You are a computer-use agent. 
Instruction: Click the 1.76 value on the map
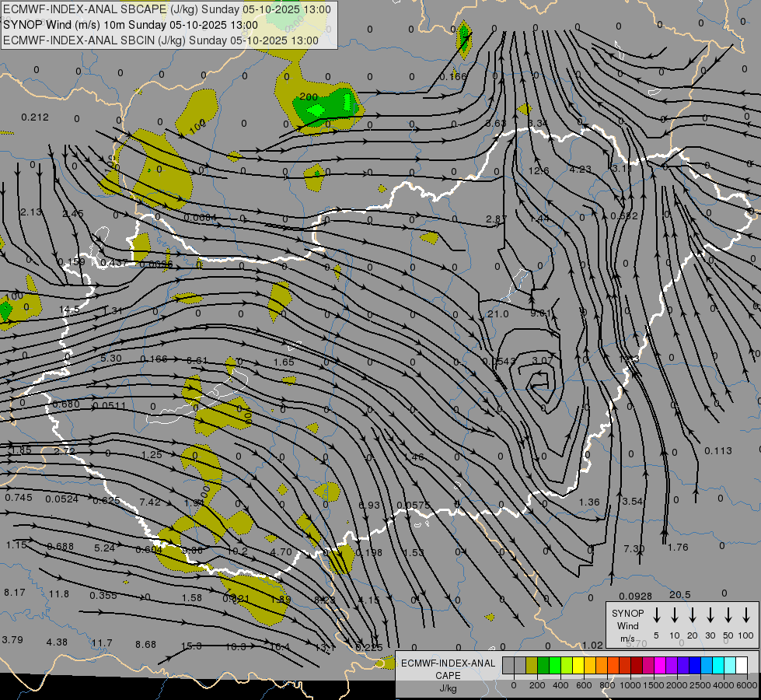click(x=678, y=548)
